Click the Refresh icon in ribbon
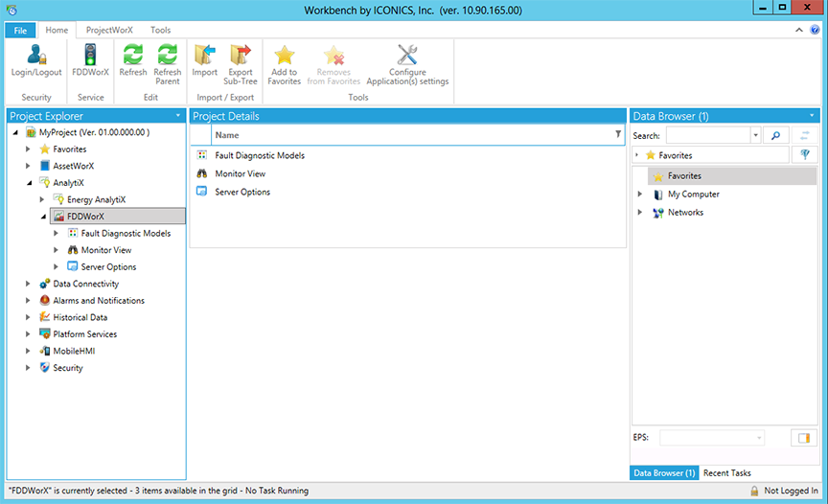 [133, 56]
